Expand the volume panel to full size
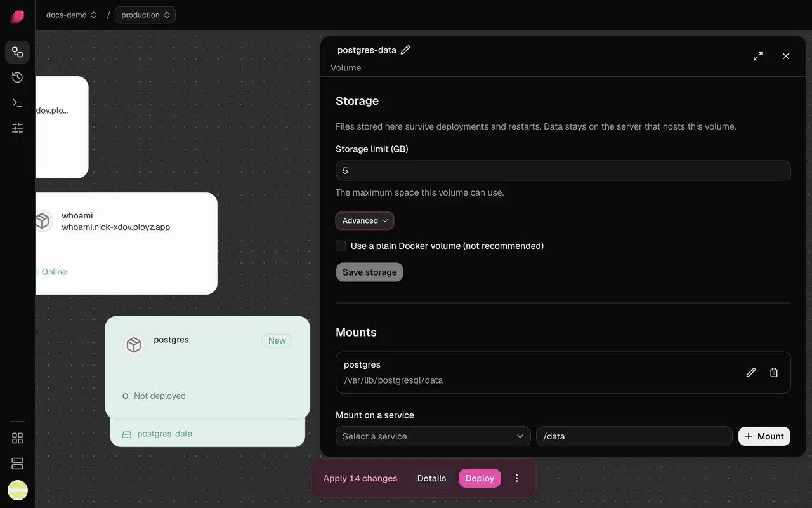812x508 pixels. [758, 56]
